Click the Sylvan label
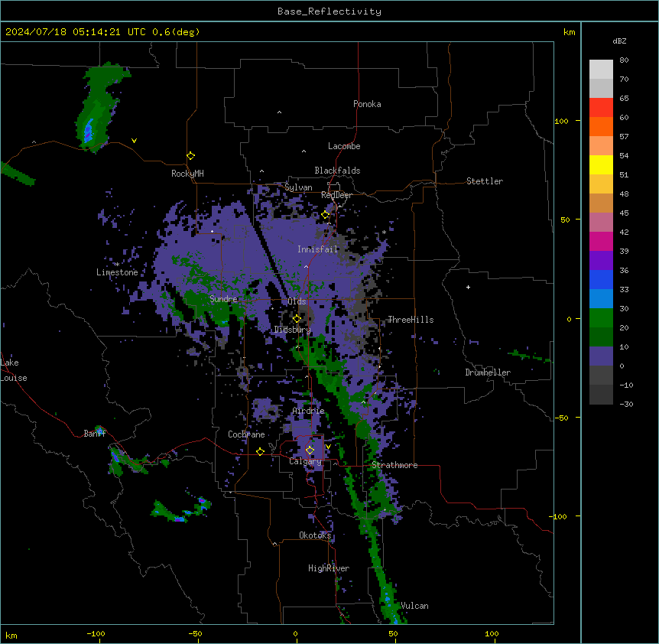 click(x=298, y=187)
